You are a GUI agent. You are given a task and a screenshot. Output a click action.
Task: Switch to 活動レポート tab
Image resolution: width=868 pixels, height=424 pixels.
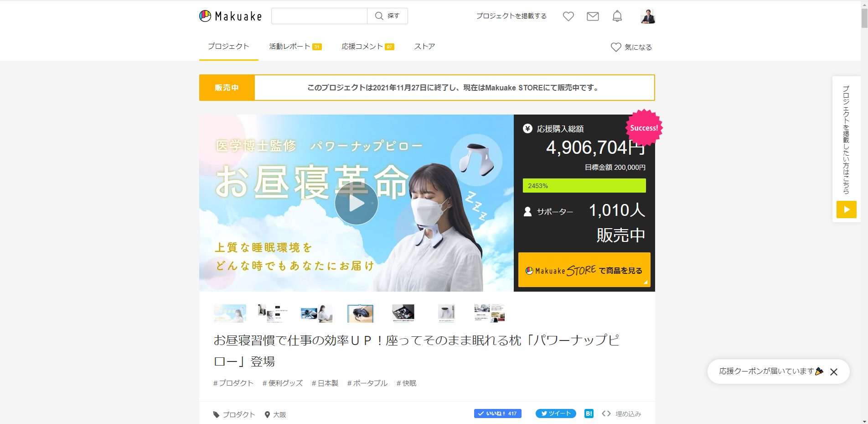pyautogui.click(x=295, y=47)
